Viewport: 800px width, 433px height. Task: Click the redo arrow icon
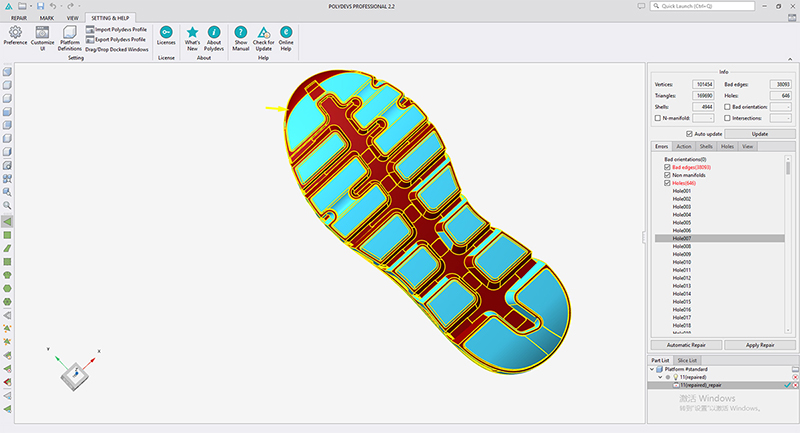tap(70, 6)
